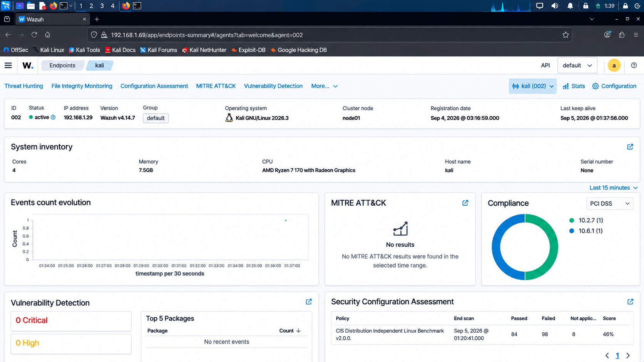The image size is (644, 362).
Task: Switch to File Integrity Monitoring tab
Action: click(82, 86)
